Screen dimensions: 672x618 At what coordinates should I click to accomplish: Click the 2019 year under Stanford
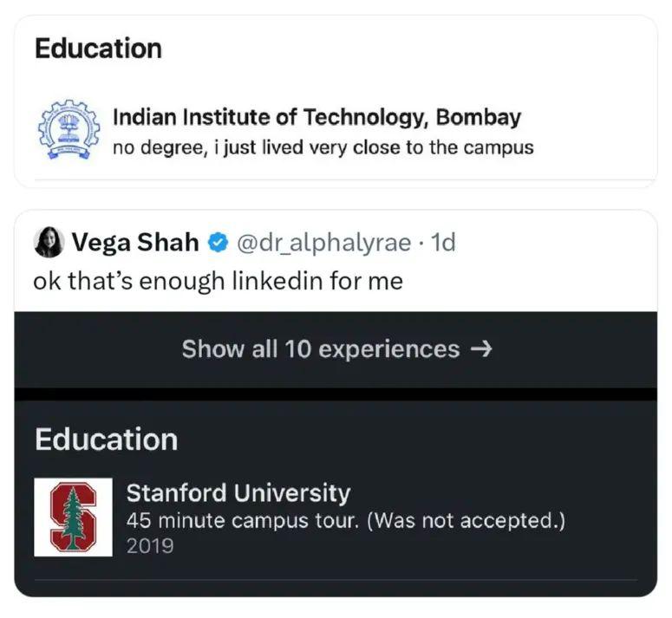[x=149, y=546]
